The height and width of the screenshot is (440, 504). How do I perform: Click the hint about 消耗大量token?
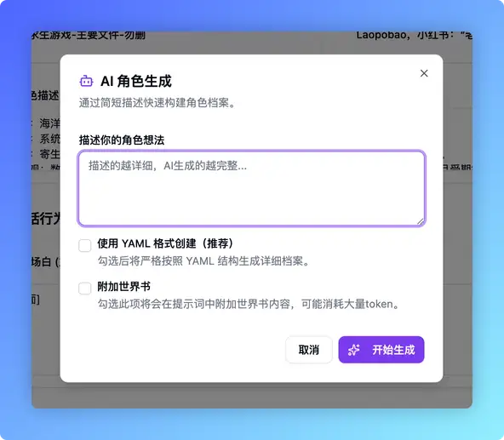(248, 304)
